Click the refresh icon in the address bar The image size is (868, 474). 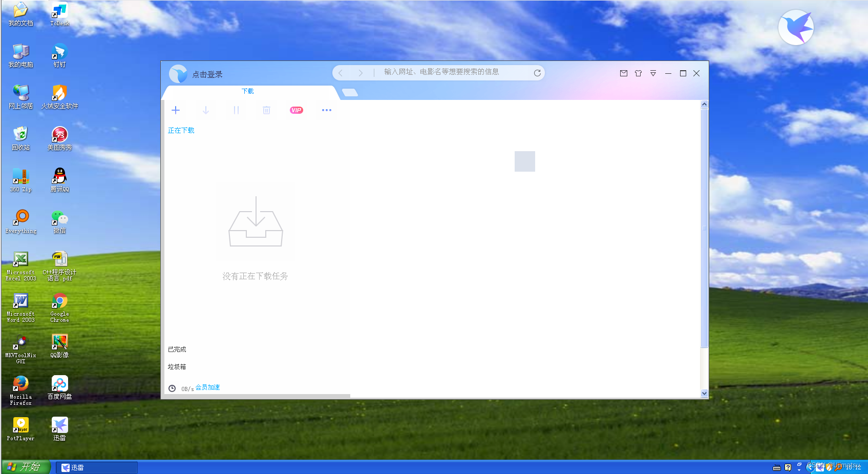pyautogui.click(x=537, y=73)
